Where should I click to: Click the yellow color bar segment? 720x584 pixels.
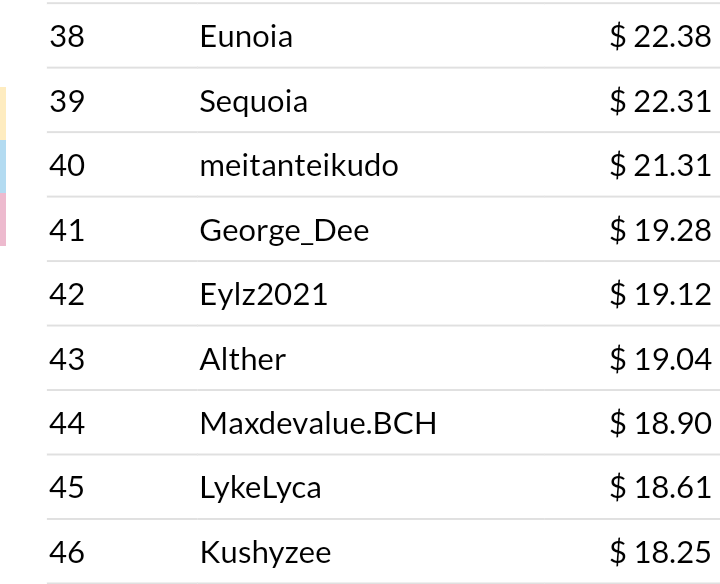(3, 114)
